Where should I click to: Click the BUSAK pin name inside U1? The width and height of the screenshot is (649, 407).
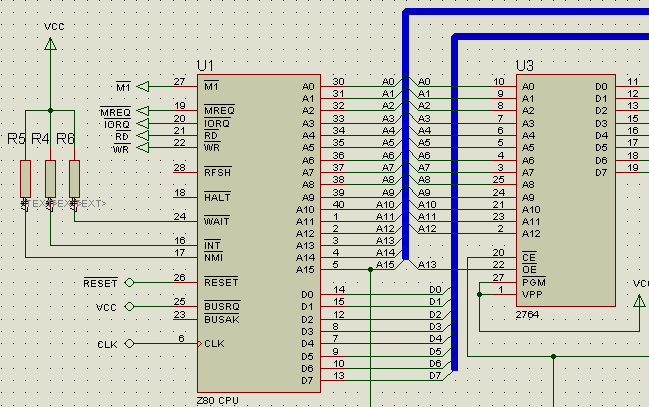222,319
